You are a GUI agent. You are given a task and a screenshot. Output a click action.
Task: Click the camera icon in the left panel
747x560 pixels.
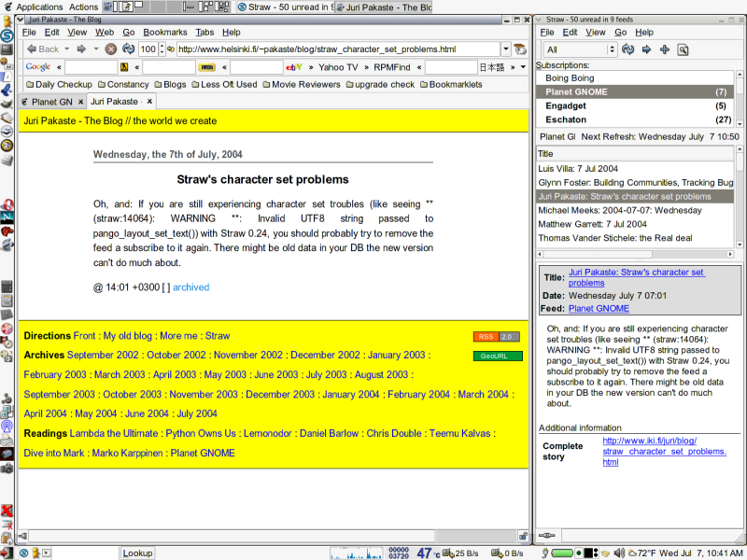point(7,469)
